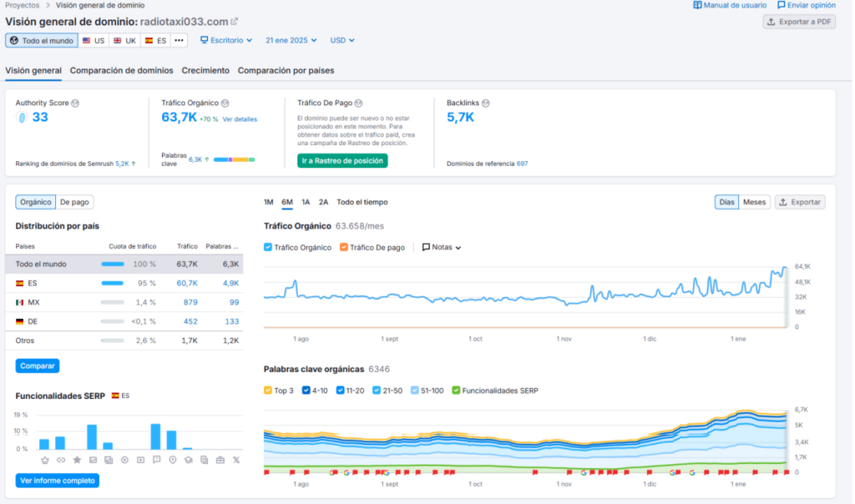Open the Comparación por países tab

286,71
